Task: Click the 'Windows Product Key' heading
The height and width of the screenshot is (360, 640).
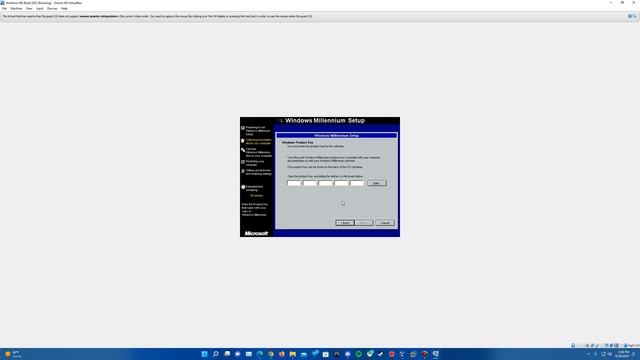Action: point(298,142)
